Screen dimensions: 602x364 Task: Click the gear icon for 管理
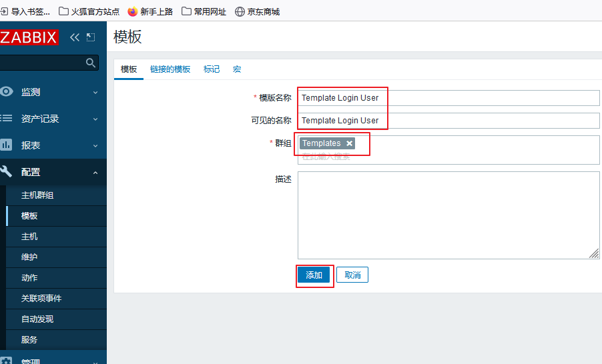point(6,361)
